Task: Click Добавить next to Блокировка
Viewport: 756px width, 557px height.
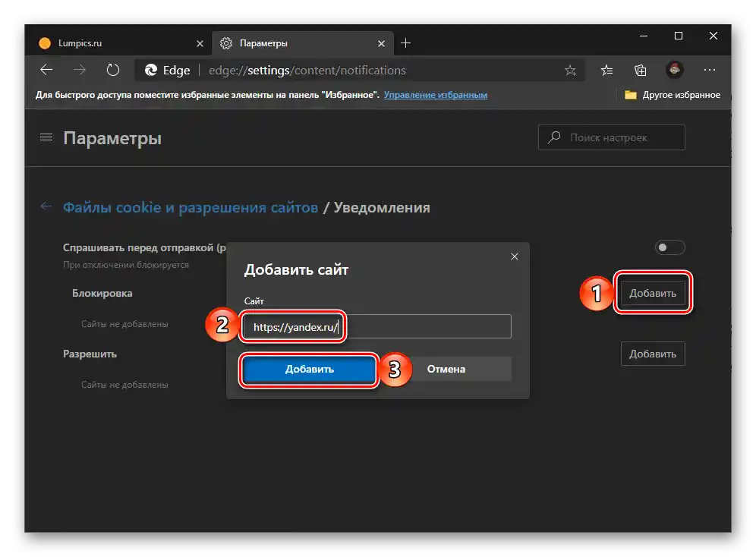Action: pyautogui.click(x=653, y=293)
